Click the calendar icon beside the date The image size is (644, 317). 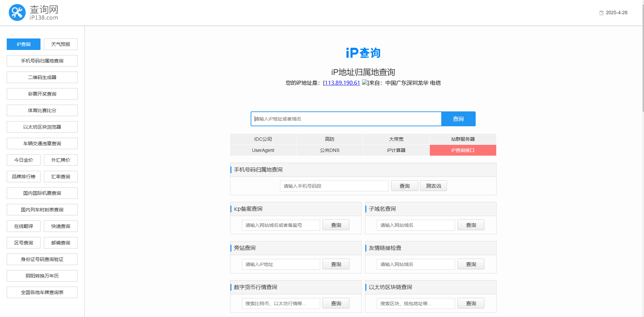[602, 13]
